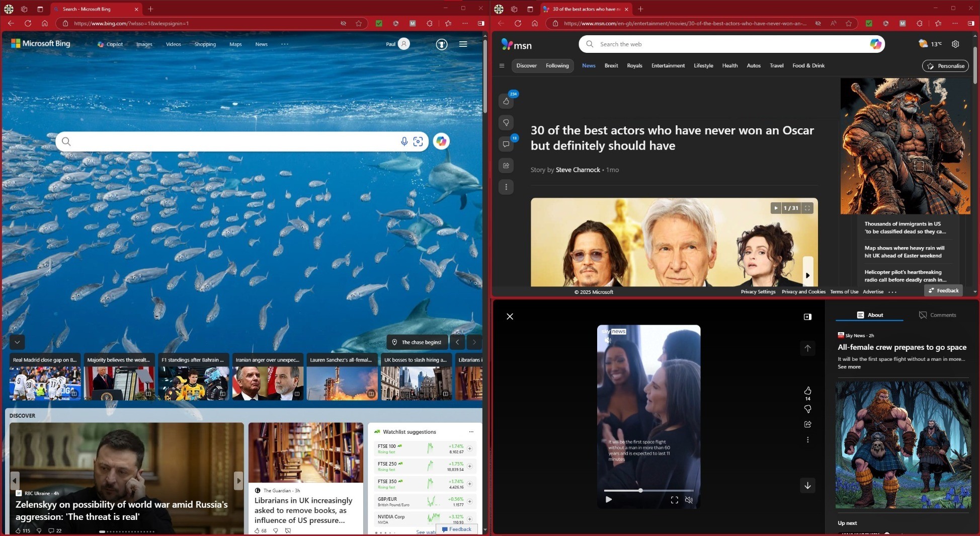Viewport: 980px width, 536px height.
Task: Open Images tab on Bing
Action: pos(144,44)
